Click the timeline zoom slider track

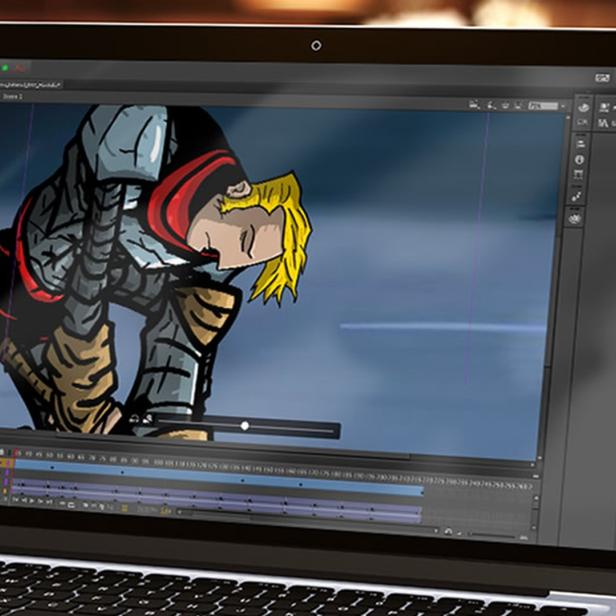493,535
